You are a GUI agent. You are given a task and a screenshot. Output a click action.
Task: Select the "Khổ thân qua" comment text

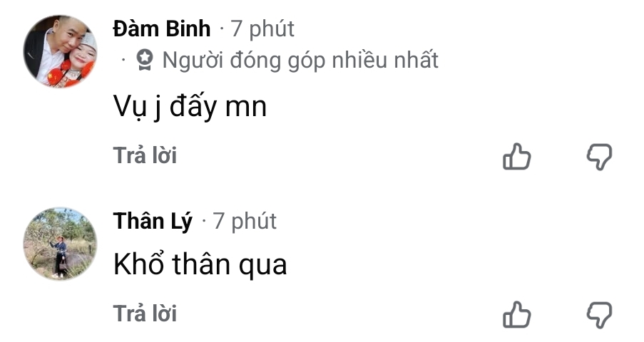pos(200,265)
